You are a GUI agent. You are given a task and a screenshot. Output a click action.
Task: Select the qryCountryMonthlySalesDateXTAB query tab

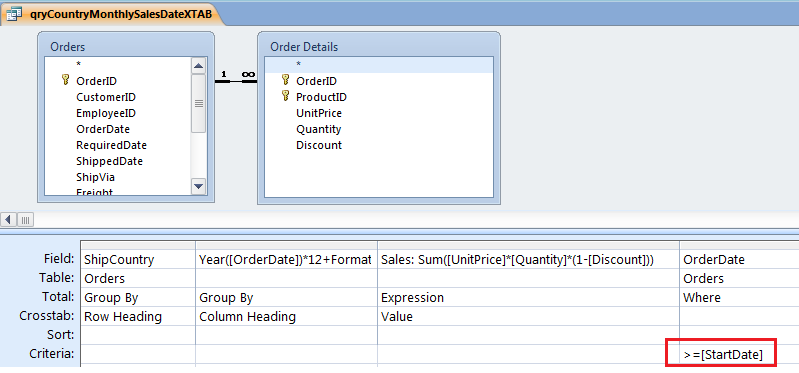[x=112, y=14]
